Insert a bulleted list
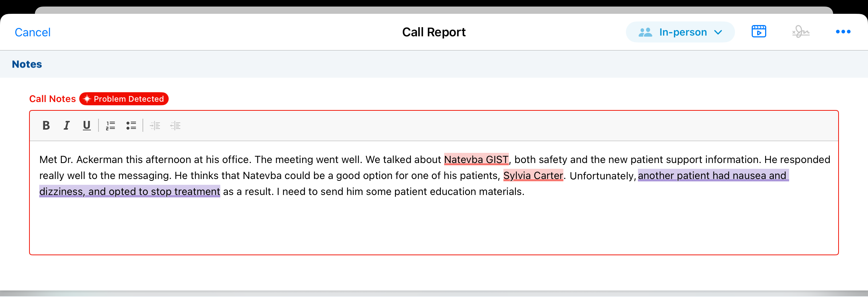868x297 pixels. [131, 126]
